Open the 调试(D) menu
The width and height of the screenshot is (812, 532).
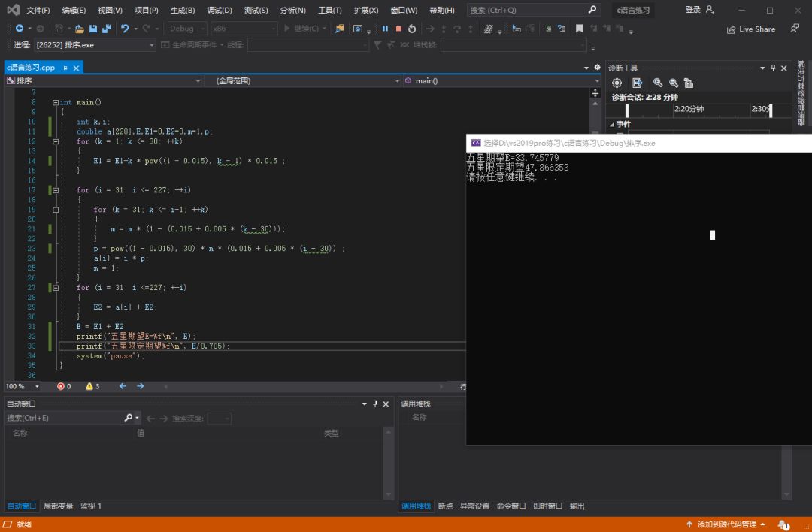(220, 10)
